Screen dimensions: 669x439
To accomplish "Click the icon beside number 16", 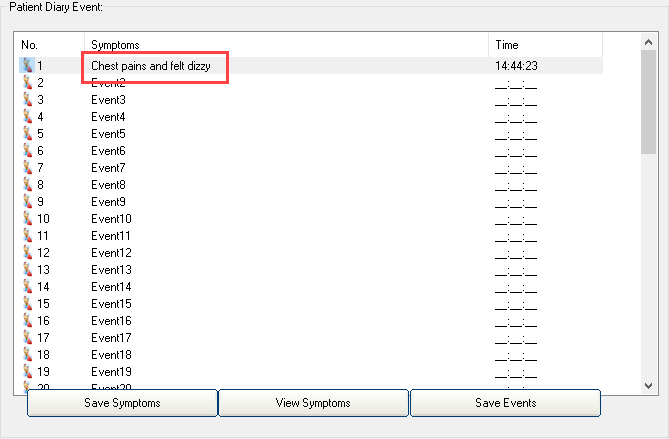I will coord(27,321).
